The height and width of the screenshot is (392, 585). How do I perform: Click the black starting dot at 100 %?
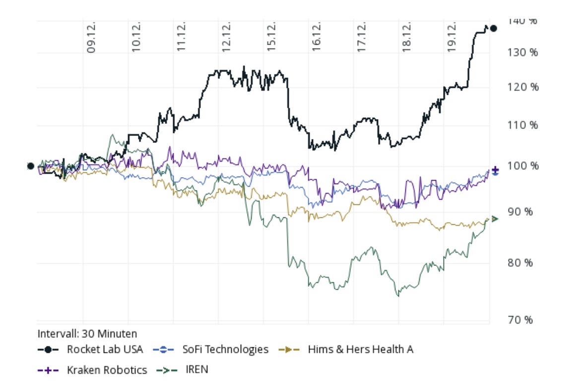click(x=30, y=166)
